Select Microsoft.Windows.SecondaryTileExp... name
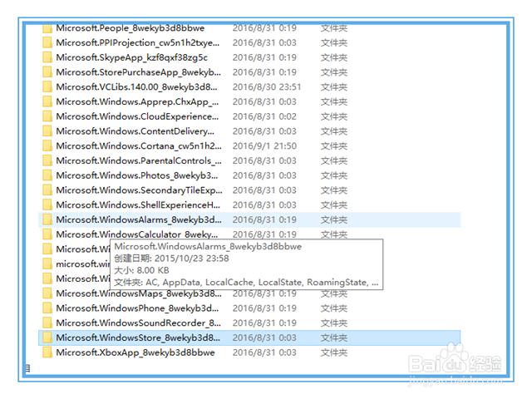 point(139,190)
